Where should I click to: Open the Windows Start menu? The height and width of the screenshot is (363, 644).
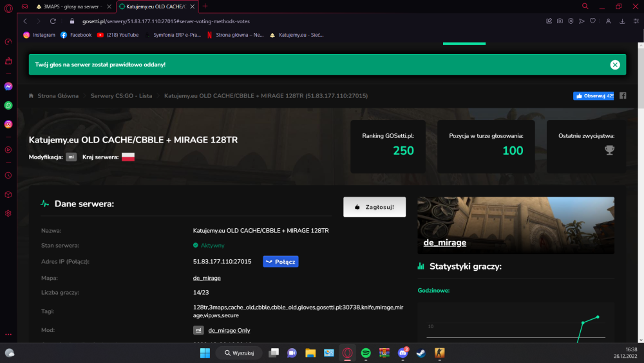tap(205, 353)
